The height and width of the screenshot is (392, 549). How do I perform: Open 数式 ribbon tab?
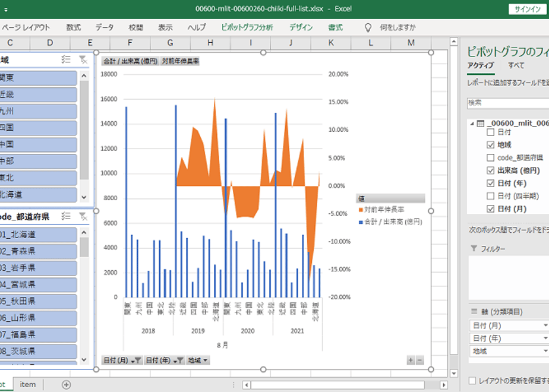point(74,27)
